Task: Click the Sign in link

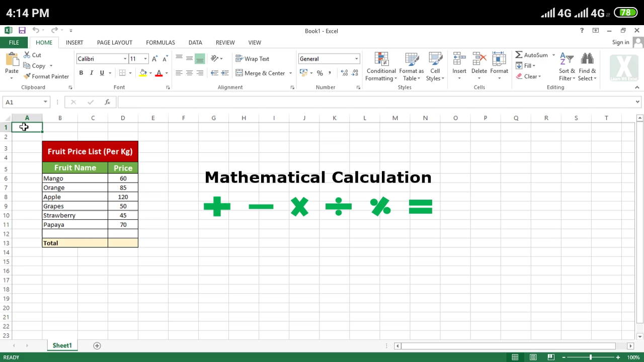Action: (x=620, y=42)
